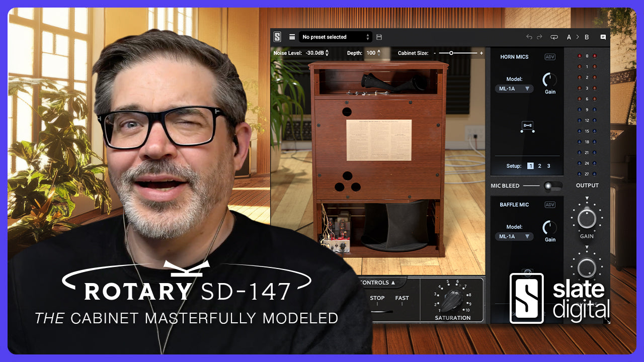Open the 'No preset selected' dropdown
This screenshot has width=644, height=362.
click(336, 37)
